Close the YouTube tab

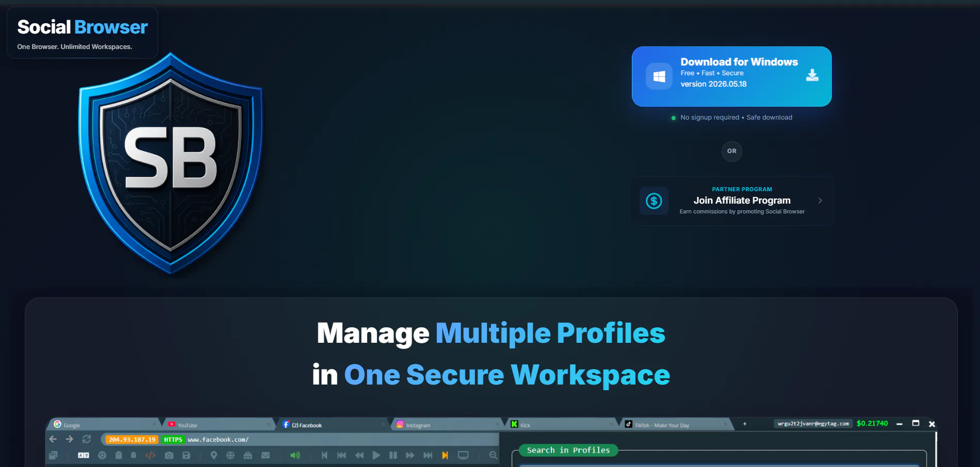pos(268,424)
